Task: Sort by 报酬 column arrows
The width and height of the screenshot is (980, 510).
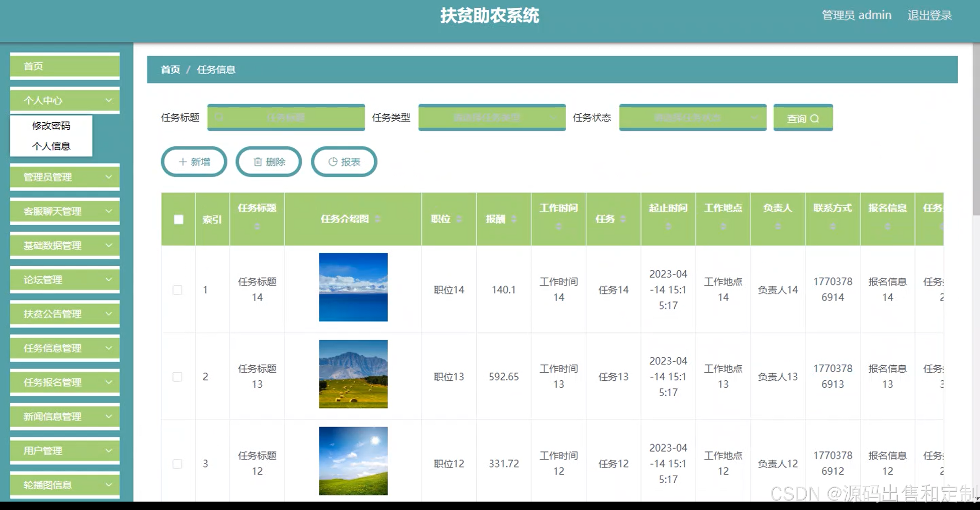Action: coord(514,219)
